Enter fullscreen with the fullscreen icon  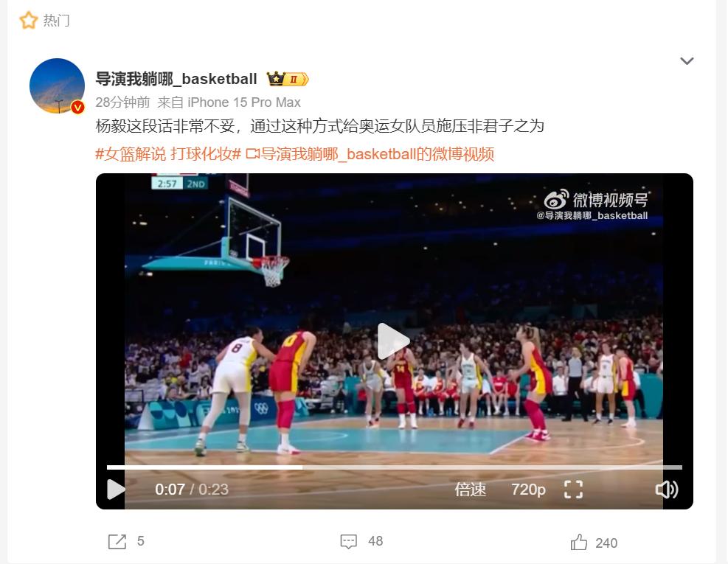pos(573,490)
